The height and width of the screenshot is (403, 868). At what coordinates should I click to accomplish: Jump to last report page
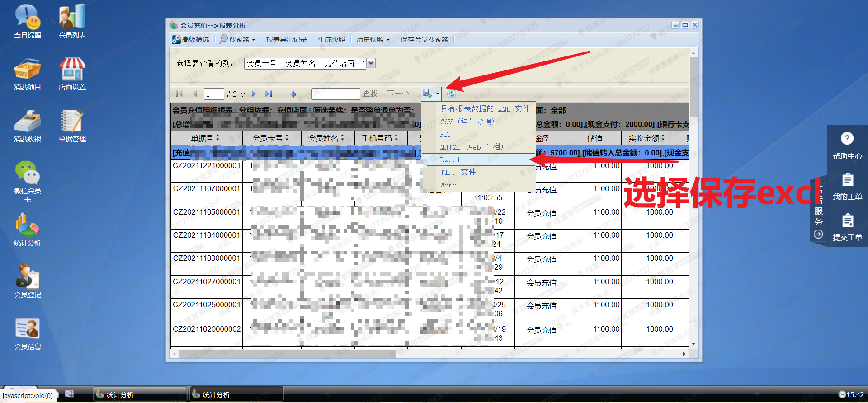coord(269,94)
